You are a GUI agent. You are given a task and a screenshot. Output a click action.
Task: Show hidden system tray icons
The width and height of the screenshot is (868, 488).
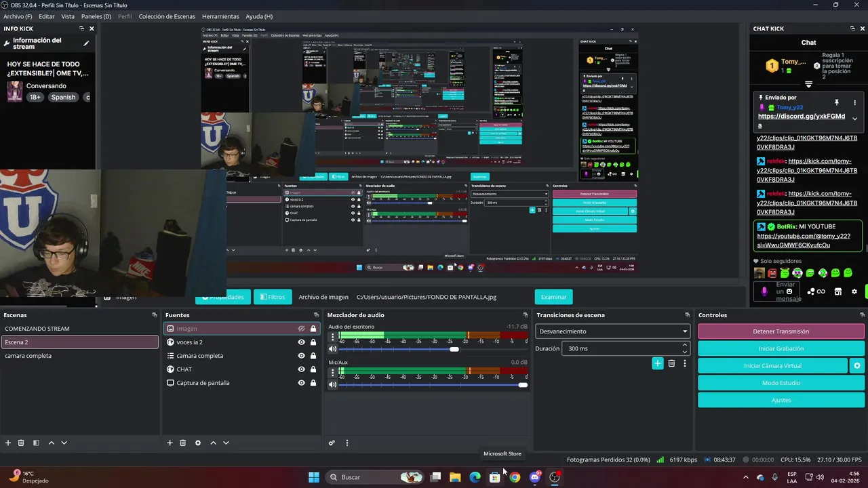click(746, 477)
